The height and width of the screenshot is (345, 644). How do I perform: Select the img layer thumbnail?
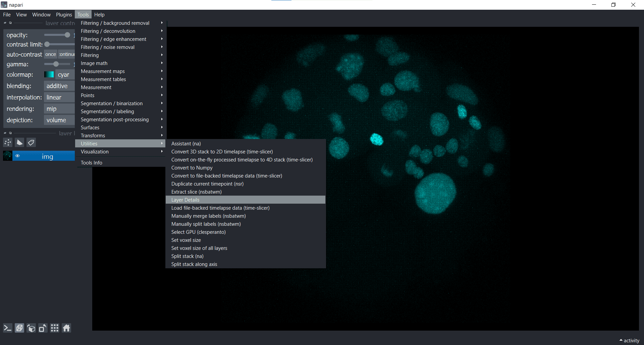pos(8,156)
